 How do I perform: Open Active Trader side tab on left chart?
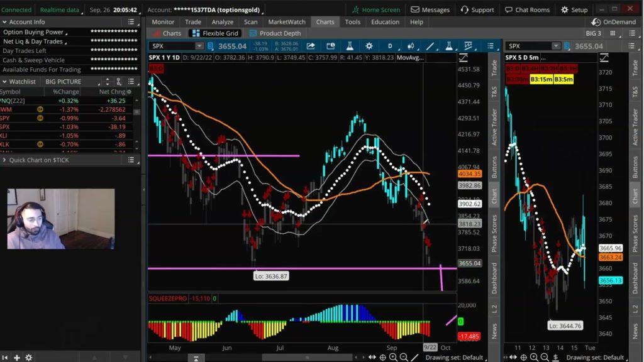click(x=494, y=127)
